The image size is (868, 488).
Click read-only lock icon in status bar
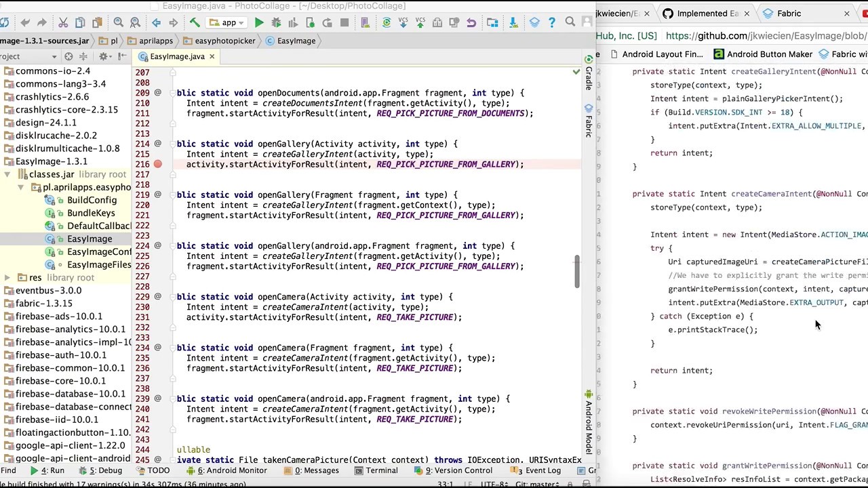click(570, 484)
